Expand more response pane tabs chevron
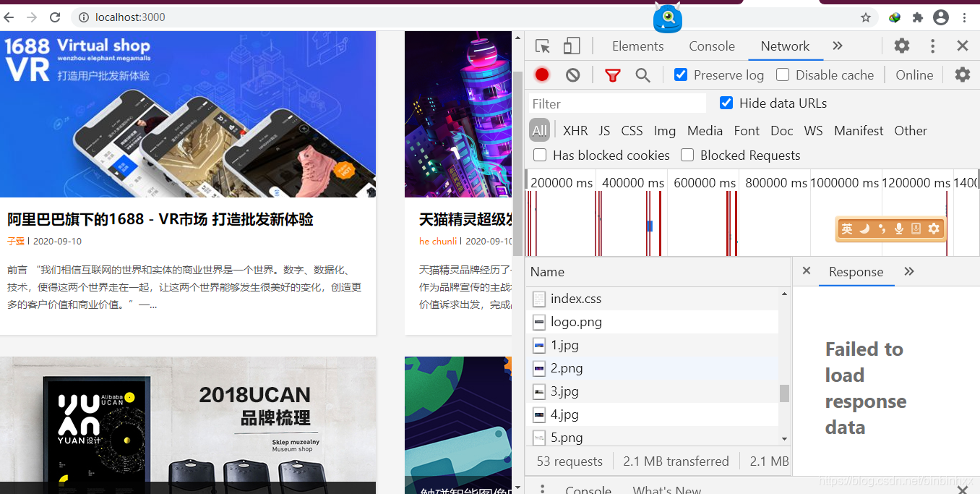The image size is (980, 494). 909,271
